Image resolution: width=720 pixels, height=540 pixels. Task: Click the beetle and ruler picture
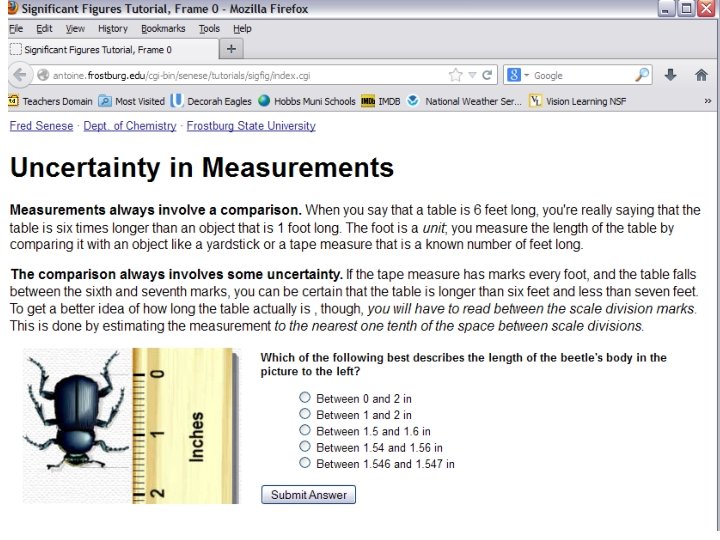[131, 426]
